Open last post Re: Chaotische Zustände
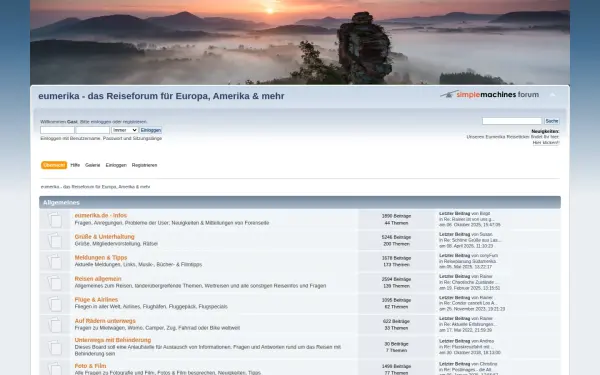This screenshot has width=600, height=375. tap(471, 282)
